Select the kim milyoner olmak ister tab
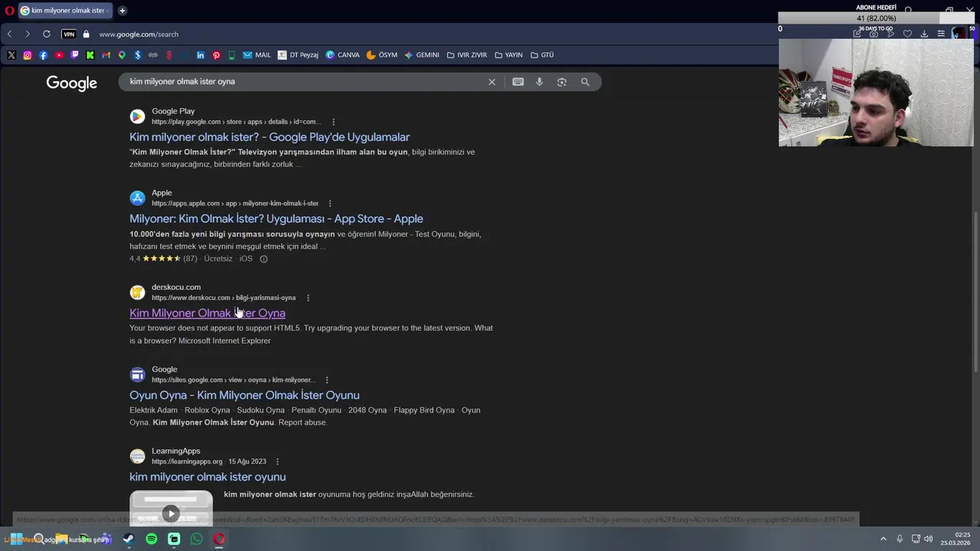The image size is (980, 551). tap(64, 11)
